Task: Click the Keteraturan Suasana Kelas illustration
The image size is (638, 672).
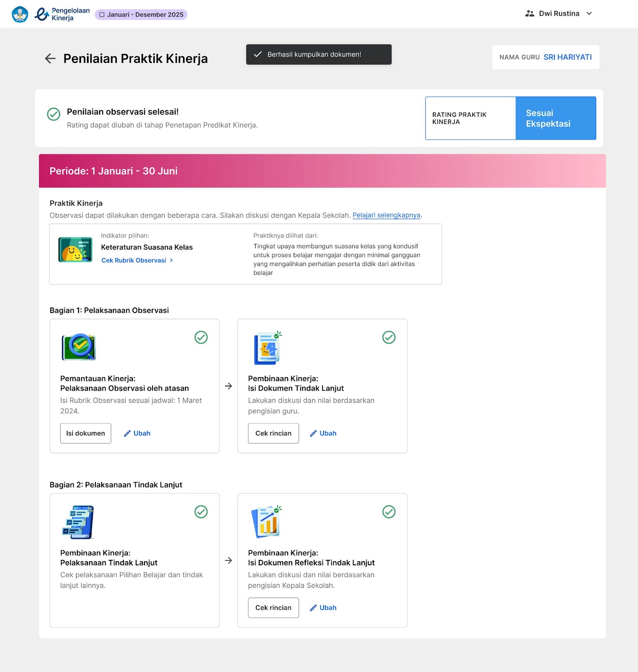Action: 75,249
